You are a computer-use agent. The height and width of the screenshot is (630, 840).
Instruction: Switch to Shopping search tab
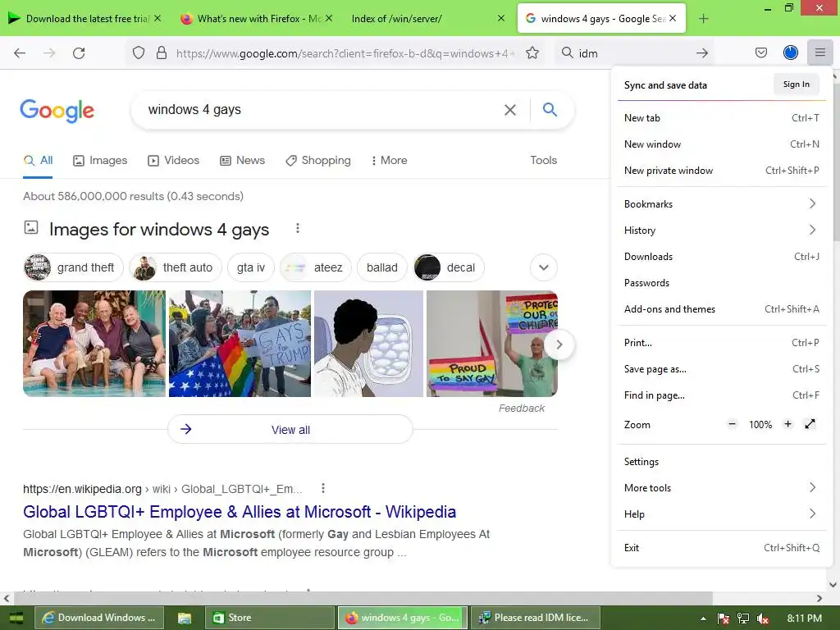[x=318, y=160]
